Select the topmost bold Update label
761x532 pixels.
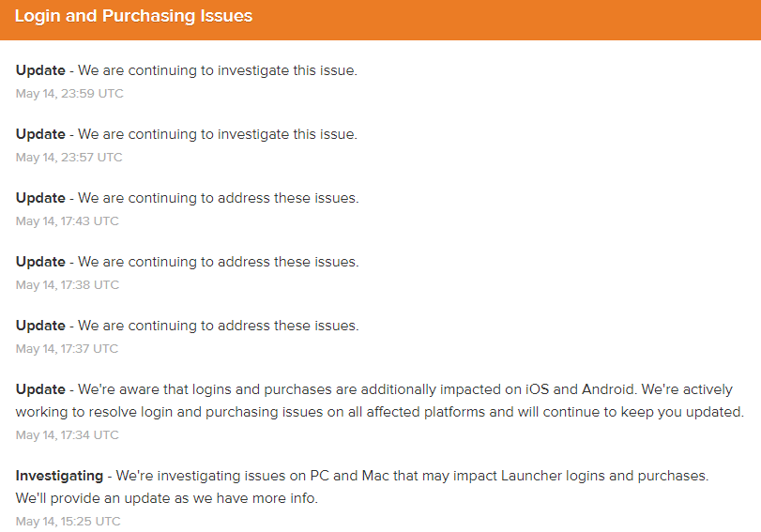tap(40, 70)
